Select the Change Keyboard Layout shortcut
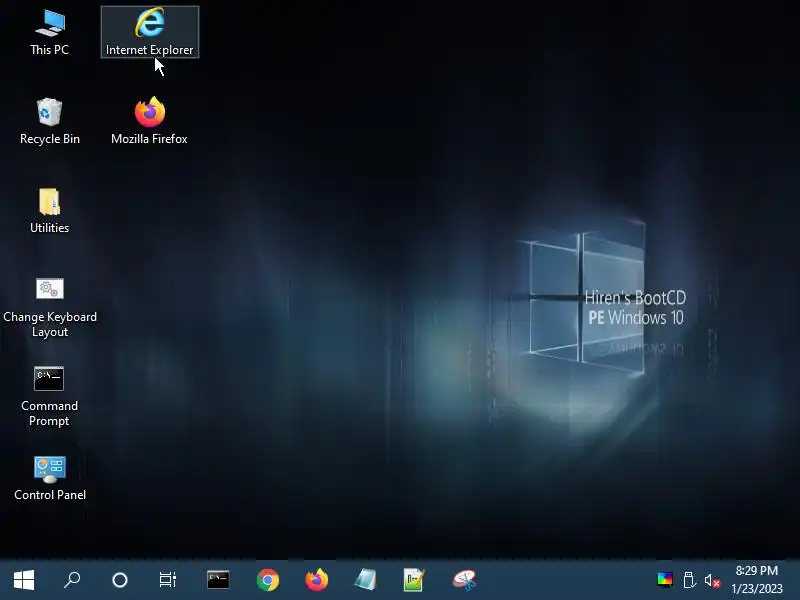This screenshot has height=600, width=800. coord(49,308)
